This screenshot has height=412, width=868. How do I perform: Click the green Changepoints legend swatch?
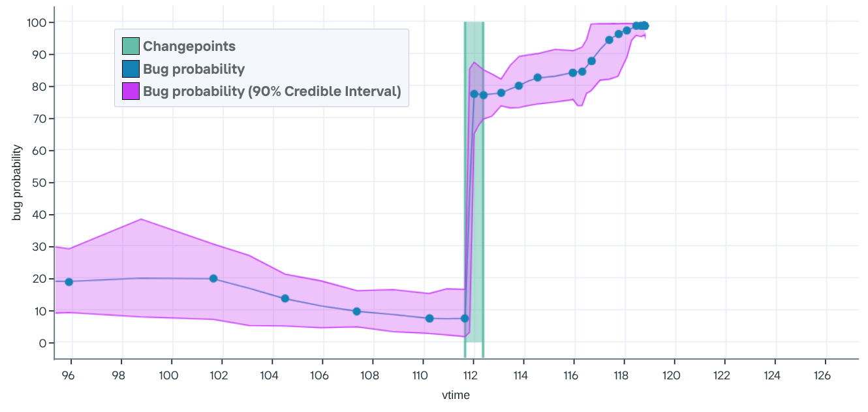tap(131, 46)
